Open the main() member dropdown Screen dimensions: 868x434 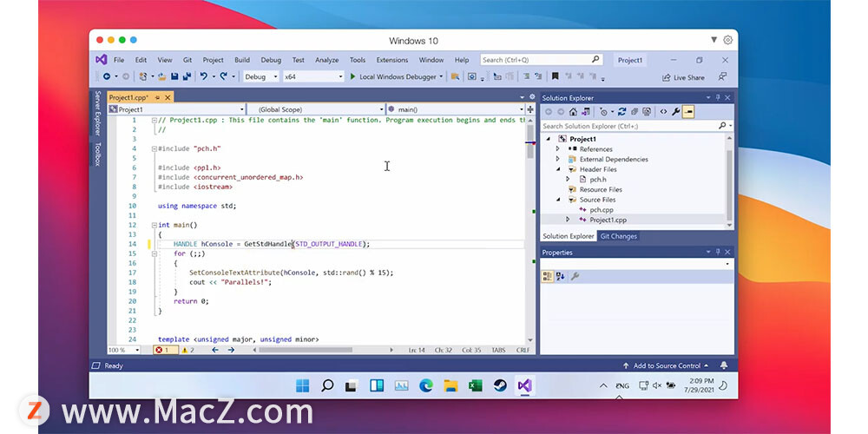click(x=456, y=109)
